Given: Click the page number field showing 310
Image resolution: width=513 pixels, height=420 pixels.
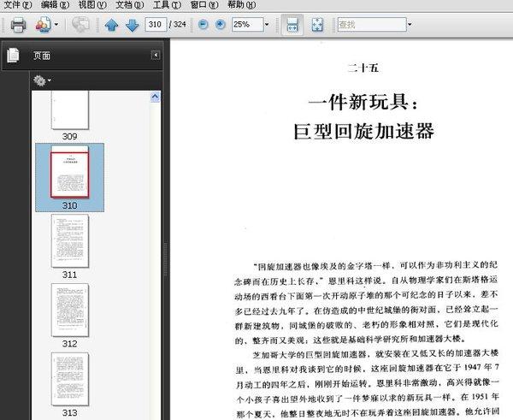Looking at the screenshot, I should click(156, 25).
